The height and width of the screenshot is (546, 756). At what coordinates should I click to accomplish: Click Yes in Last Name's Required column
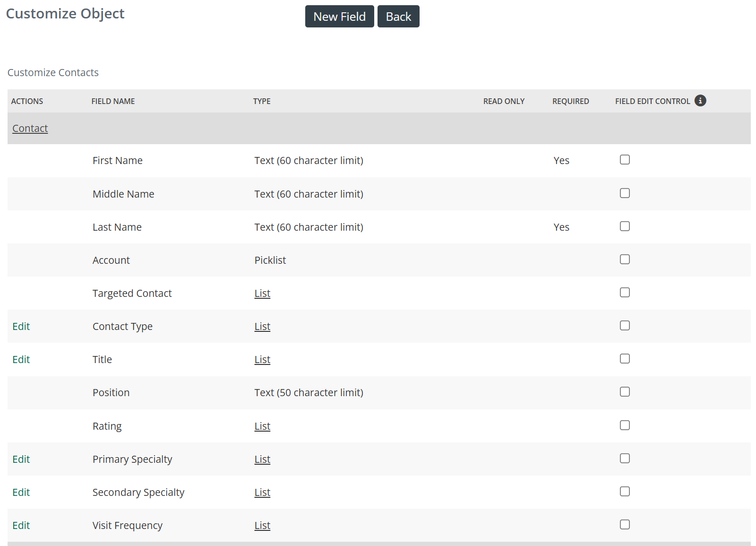(561, 227)
